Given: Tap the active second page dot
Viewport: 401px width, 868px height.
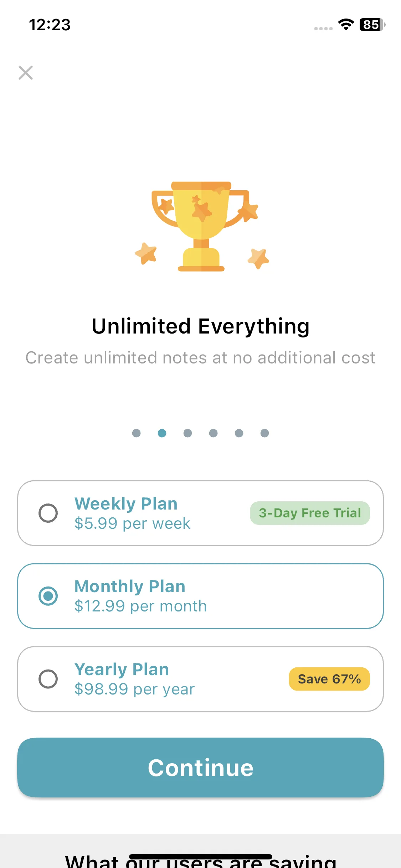Looking at the screenshot, I should (x=162, y=433).
